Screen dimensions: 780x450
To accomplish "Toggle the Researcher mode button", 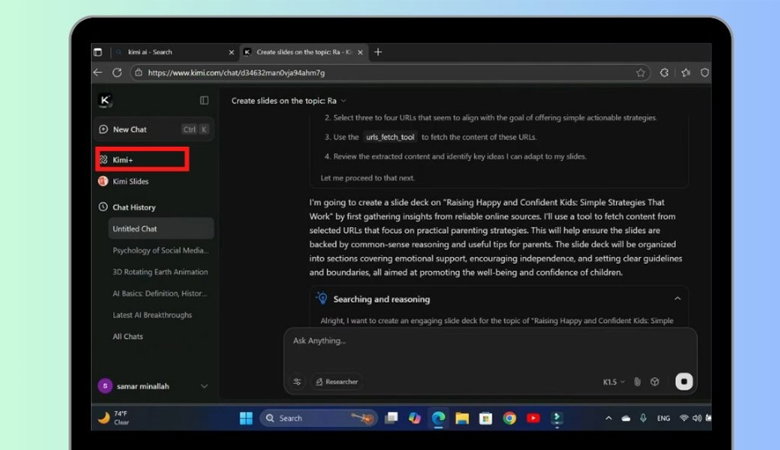I will tap(337, 381).
